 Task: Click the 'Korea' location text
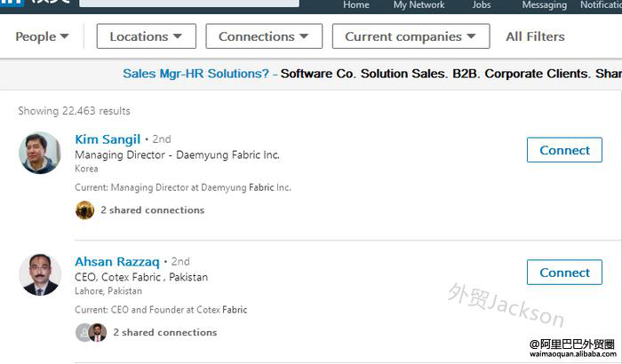[86, 169]
